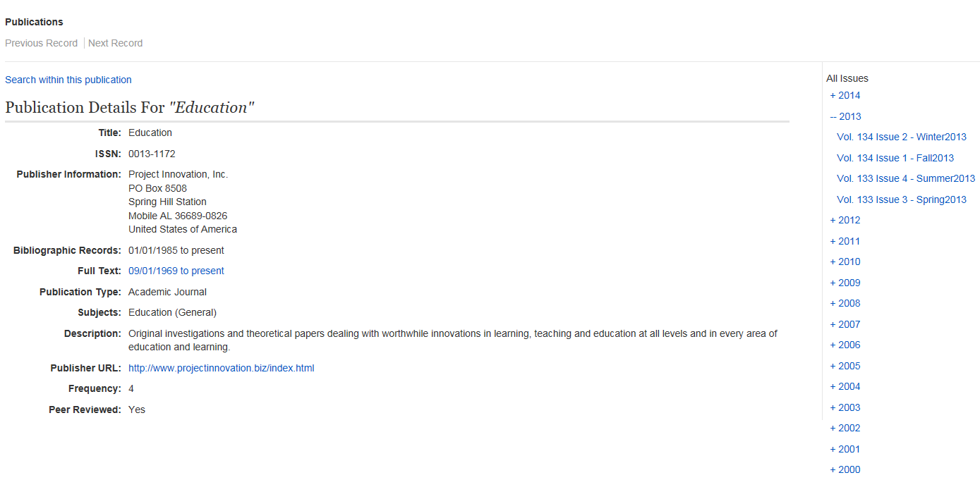Click Search within this publication link
This screenshot has width=980, height=480.
pyautogui.click(x=68, y=80)
